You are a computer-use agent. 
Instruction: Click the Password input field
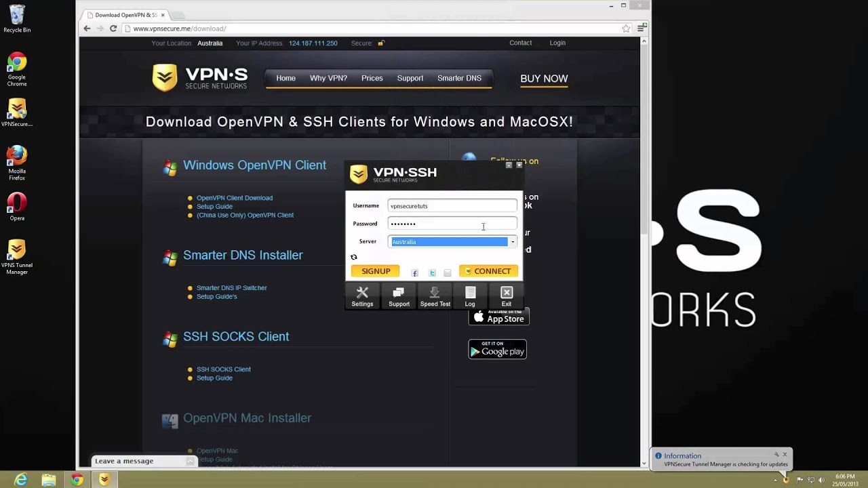point(452,224)
